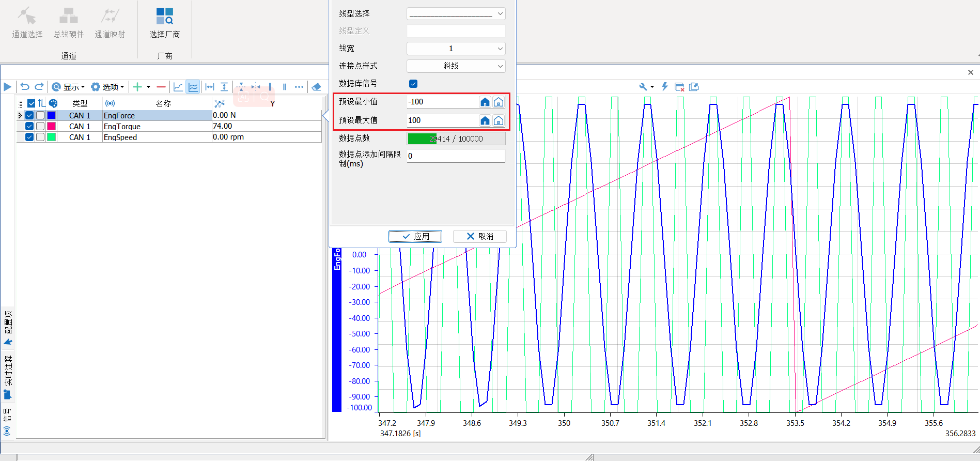Image resolution: width=980 pixels, height=461 pixels.
Task: Open the 线型选择 line style dropdown
Action: [x=456, y=13]
